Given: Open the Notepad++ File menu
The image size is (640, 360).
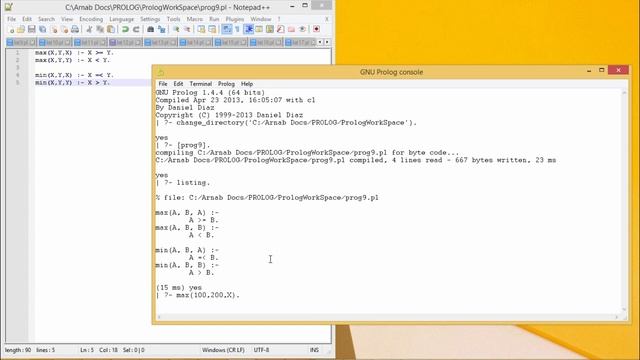Looking at the screenshot, I should click(11, 19).
